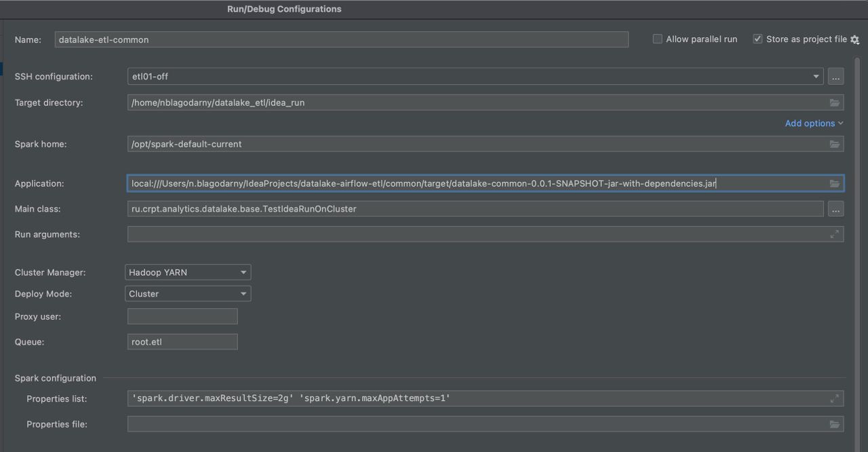Click the Main class text field
The height and width of the screenshot is (452, 868).
(475, 209)
